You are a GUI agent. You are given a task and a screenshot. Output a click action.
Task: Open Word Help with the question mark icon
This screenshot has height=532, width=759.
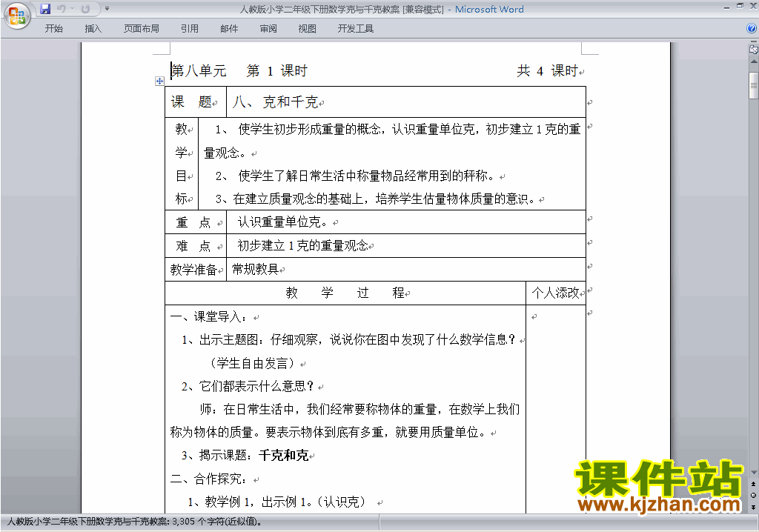752,28
